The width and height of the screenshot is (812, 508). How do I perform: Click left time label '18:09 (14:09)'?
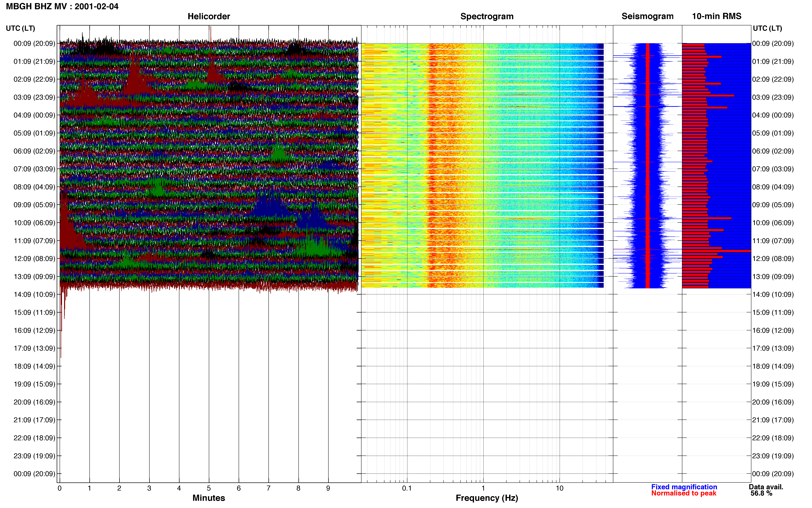pos(34,366)
